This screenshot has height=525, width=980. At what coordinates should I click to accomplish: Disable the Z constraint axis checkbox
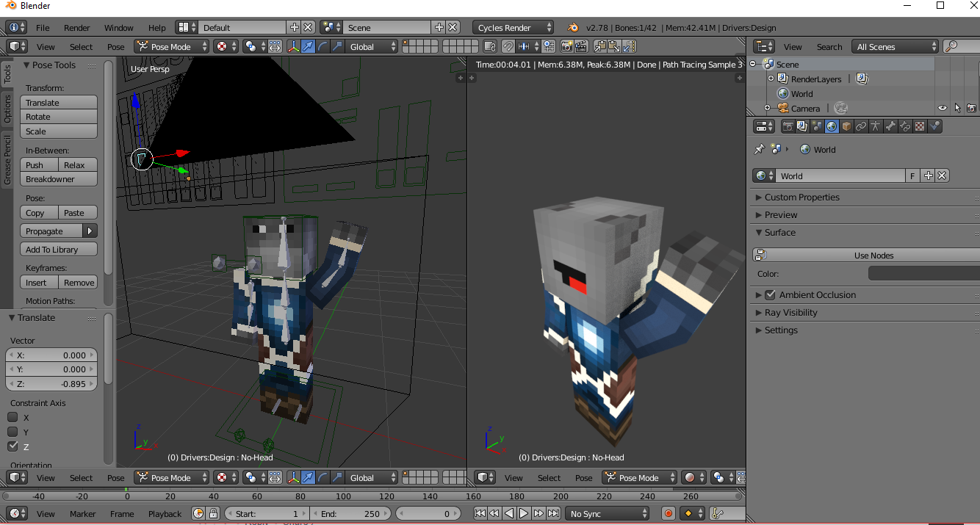pos(12,446)
